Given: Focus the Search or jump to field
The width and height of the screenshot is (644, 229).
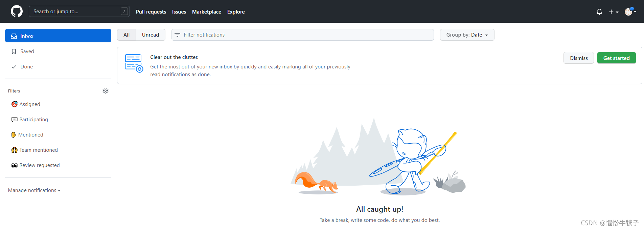Looking at the screenshot, I should 79,12.
